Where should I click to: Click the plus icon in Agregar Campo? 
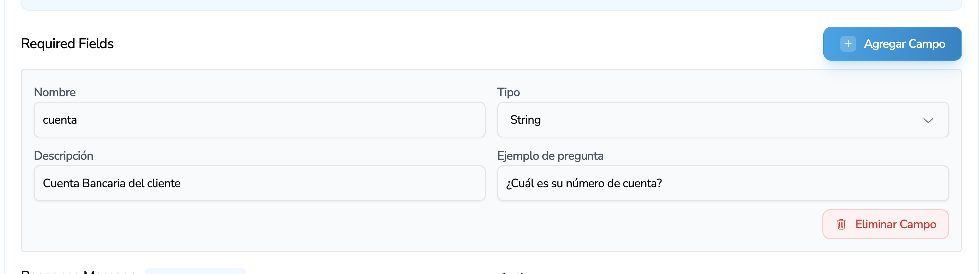[x=848, y=44]
